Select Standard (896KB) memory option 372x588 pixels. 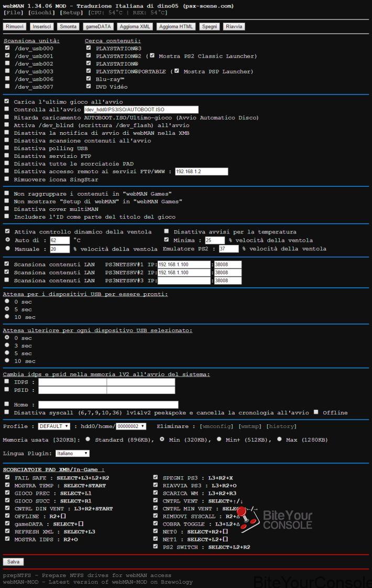(x=87, y=439)
